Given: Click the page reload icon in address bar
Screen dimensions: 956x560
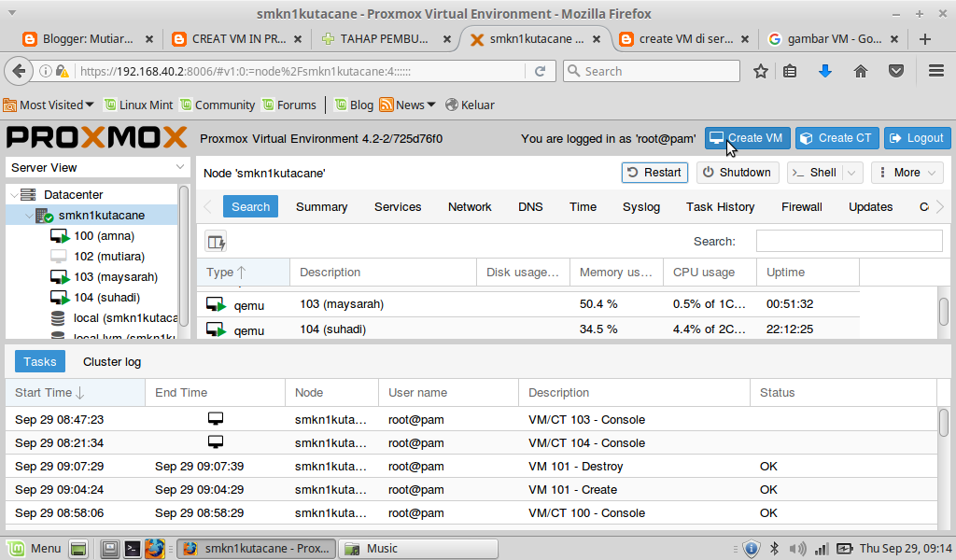Looking at the screenshot, I should click(540, 71).
